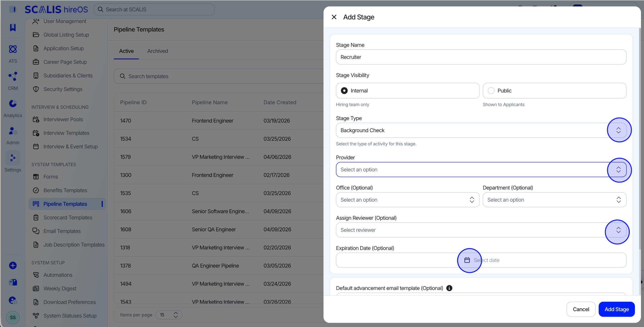This screenshot has height=327, width=644.
Task: Click the Email Templates chat icon
Action: 36,231
